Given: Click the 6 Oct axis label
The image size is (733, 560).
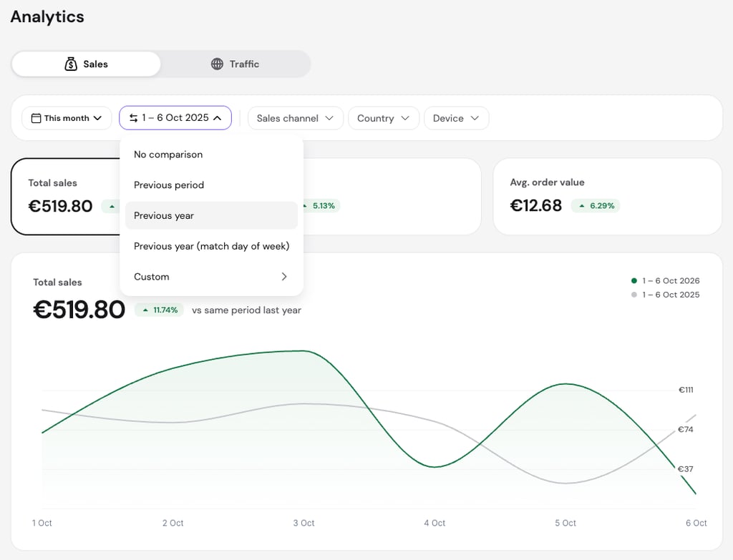Looking at the screenshot, I should coord(696,523).
